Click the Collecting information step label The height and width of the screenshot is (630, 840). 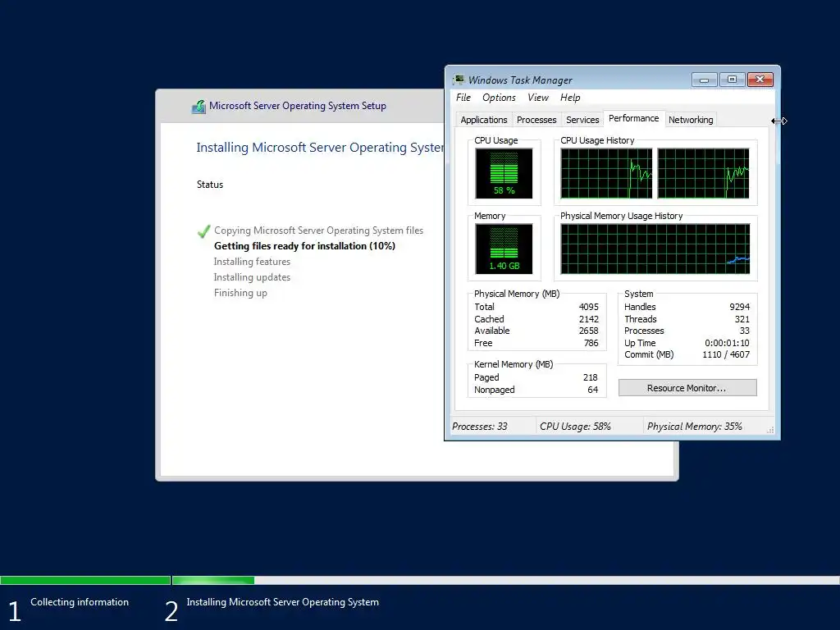pos(80,602)
